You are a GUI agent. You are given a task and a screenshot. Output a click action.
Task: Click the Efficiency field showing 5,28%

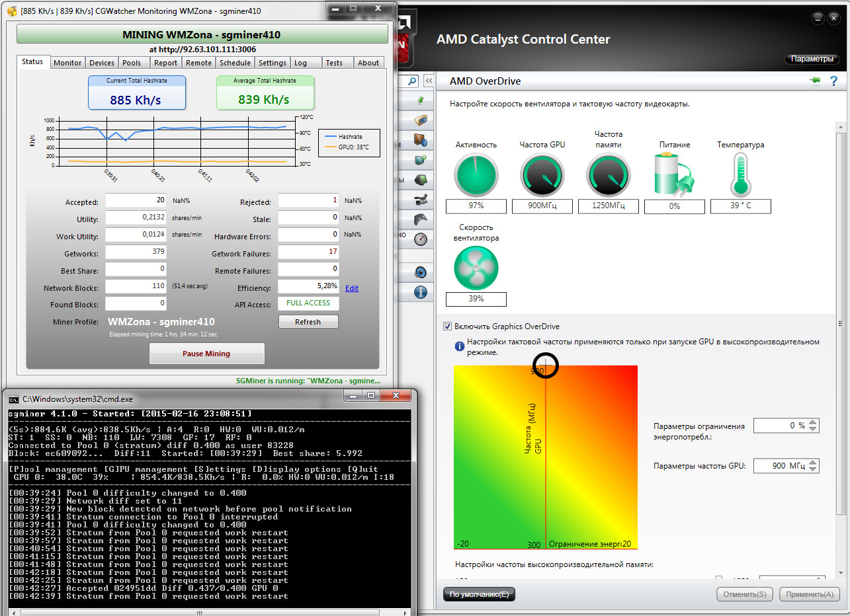pyautogui.click(x=309, y=286)
